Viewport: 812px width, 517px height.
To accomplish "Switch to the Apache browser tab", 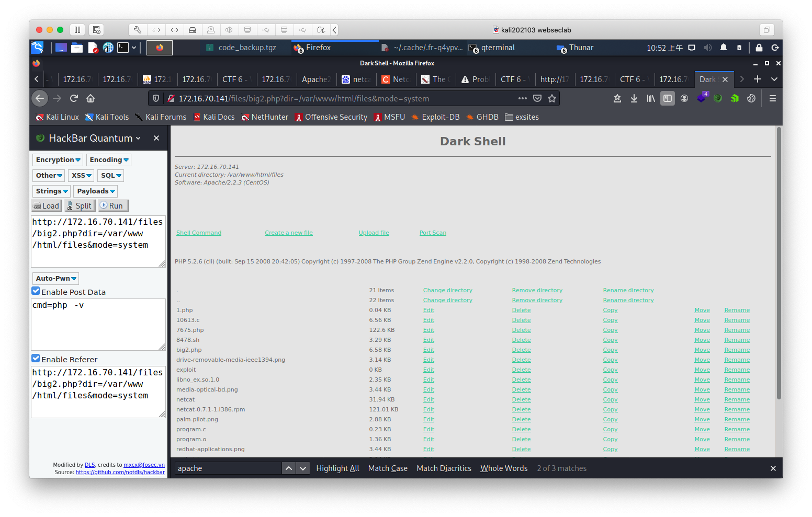I will [x=316, y=79].
